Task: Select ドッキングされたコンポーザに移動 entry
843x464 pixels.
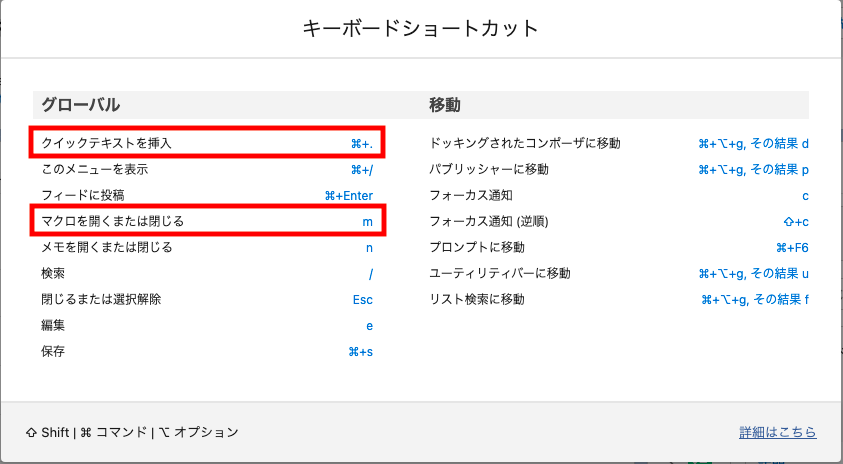Action: (x=525, y=143)
